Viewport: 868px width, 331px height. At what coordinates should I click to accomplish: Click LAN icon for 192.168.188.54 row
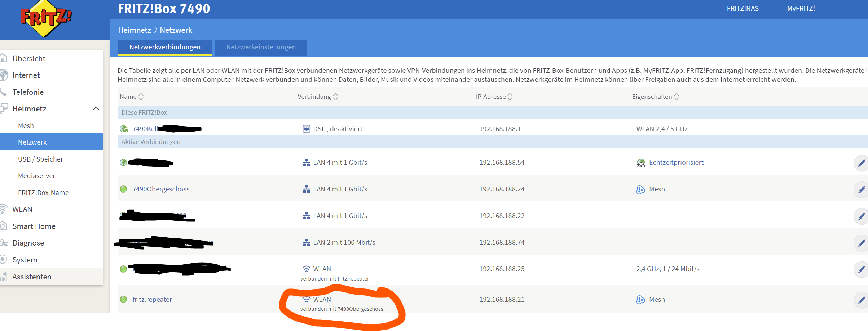tap(306, 163)
